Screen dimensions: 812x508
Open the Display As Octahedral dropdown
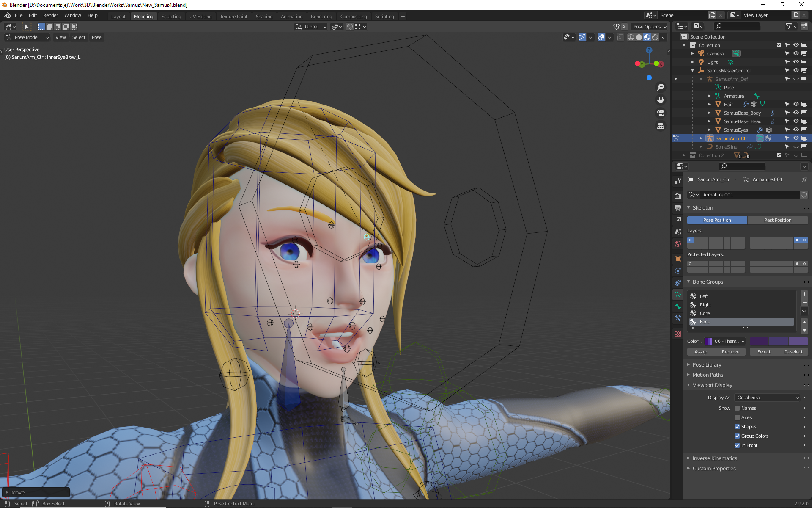pos(767,397)
